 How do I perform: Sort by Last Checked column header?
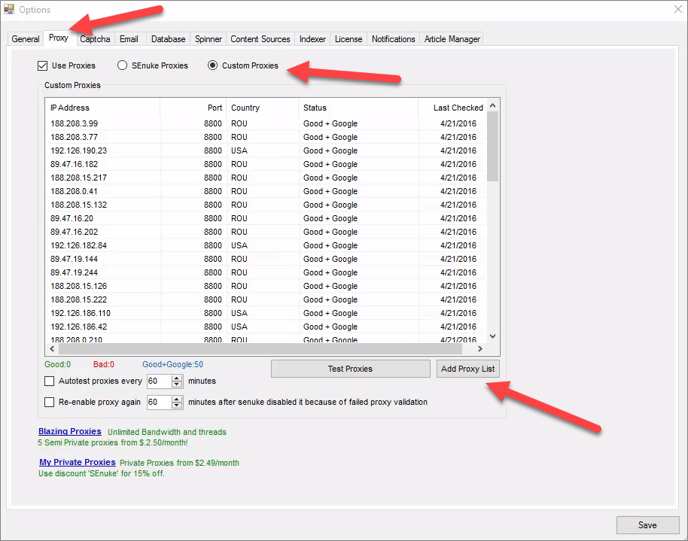coord(453,107)
